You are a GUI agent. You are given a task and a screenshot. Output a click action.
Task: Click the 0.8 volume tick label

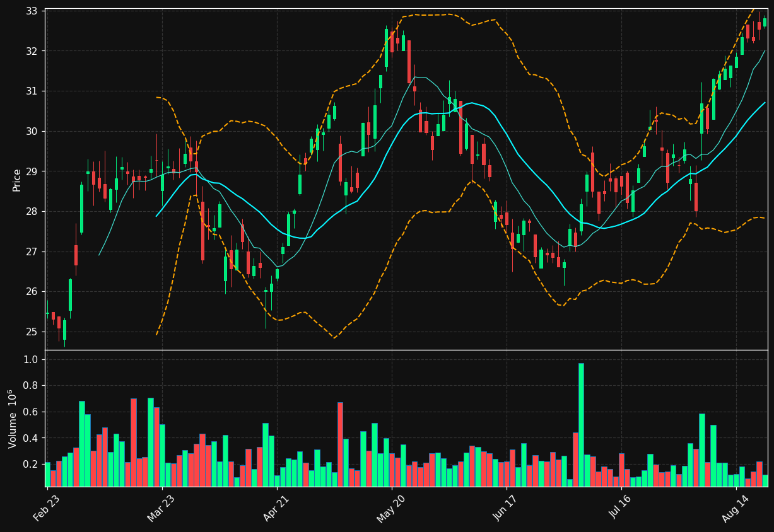pyautogui.click(x=31, y=386)
